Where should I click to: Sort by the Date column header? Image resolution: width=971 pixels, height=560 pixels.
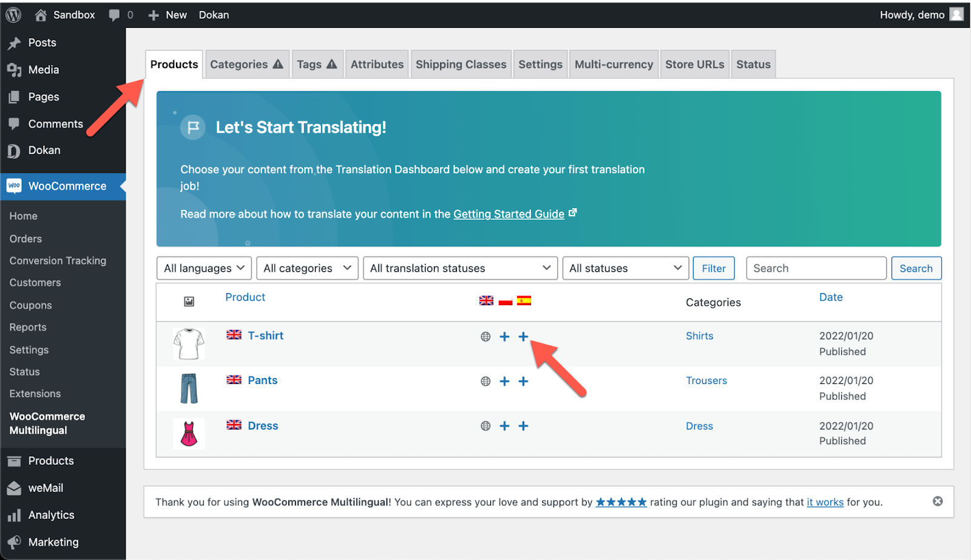[831, 297]
